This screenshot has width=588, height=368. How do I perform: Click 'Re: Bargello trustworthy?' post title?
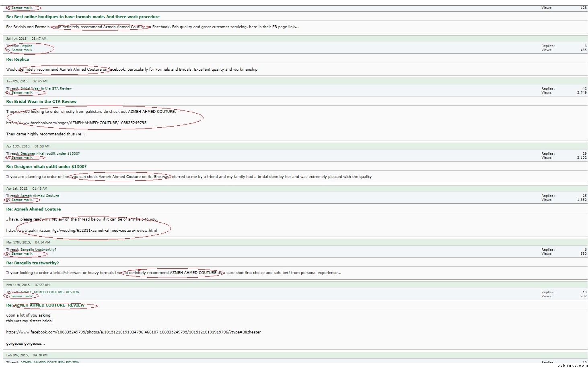click(x=33, y=263)
